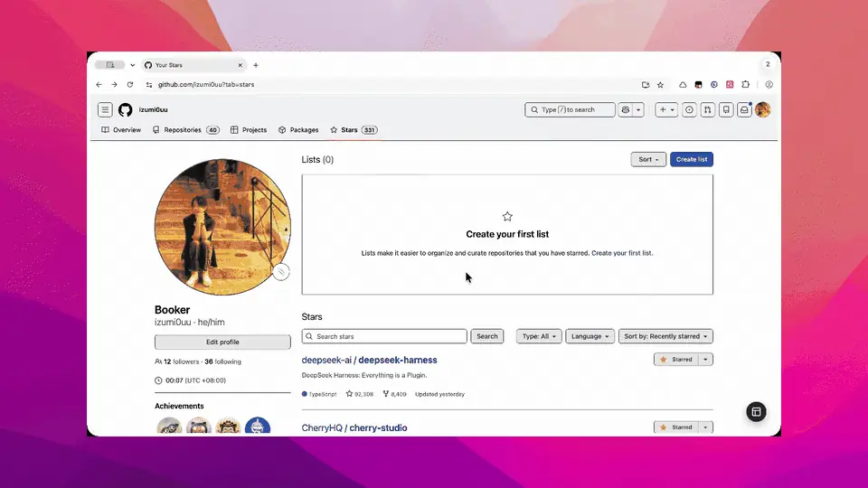Open the Lists Sort dropdown
Viewport: 868px width, 488px height.
pos(648,159)
